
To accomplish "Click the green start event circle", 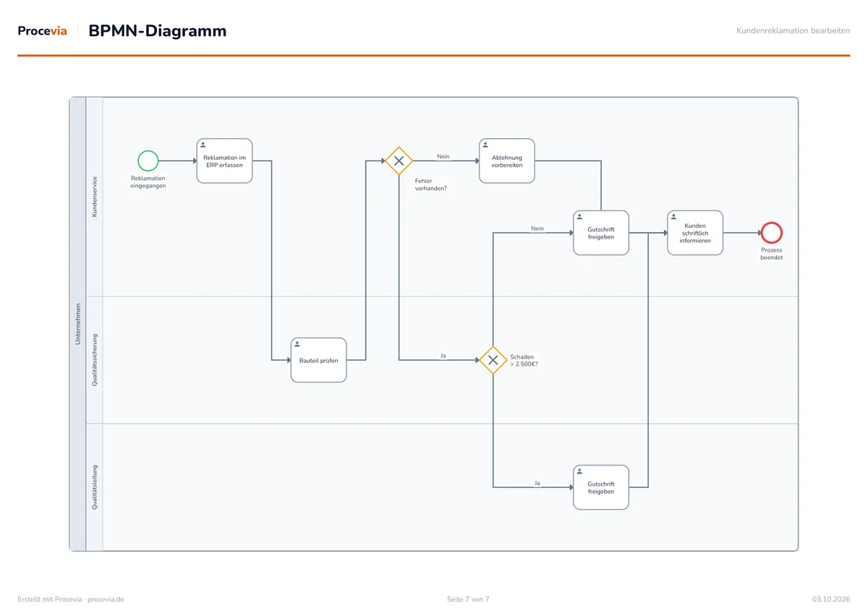I will tap(148, 160).
